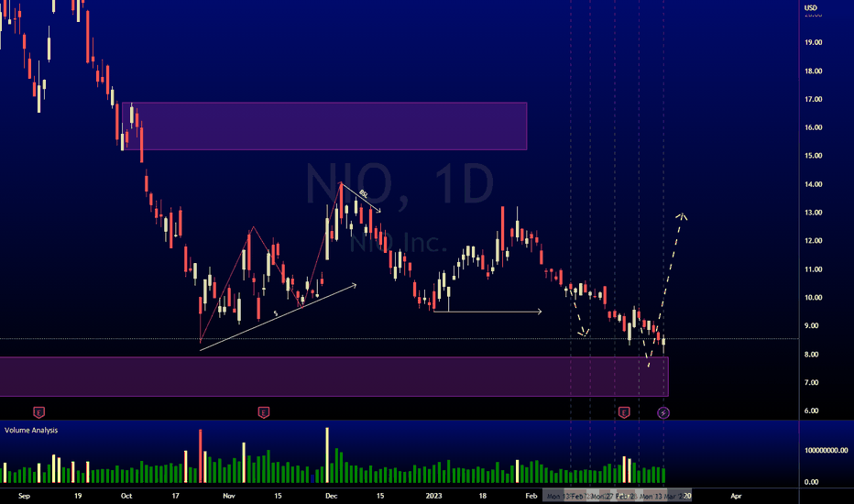This screenshot has width=854, height=504.
Task: Select the Volume Analysis indicator label
Action: click(x=31, y=430)
